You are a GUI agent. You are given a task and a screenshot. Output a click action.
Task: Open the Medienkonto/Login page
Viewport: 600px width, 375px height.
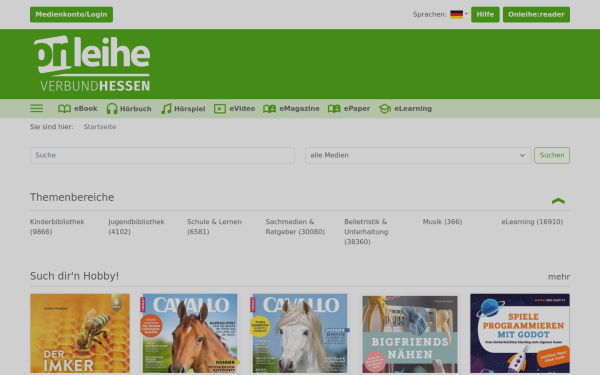pyautogui.click(x=71, y=15)
